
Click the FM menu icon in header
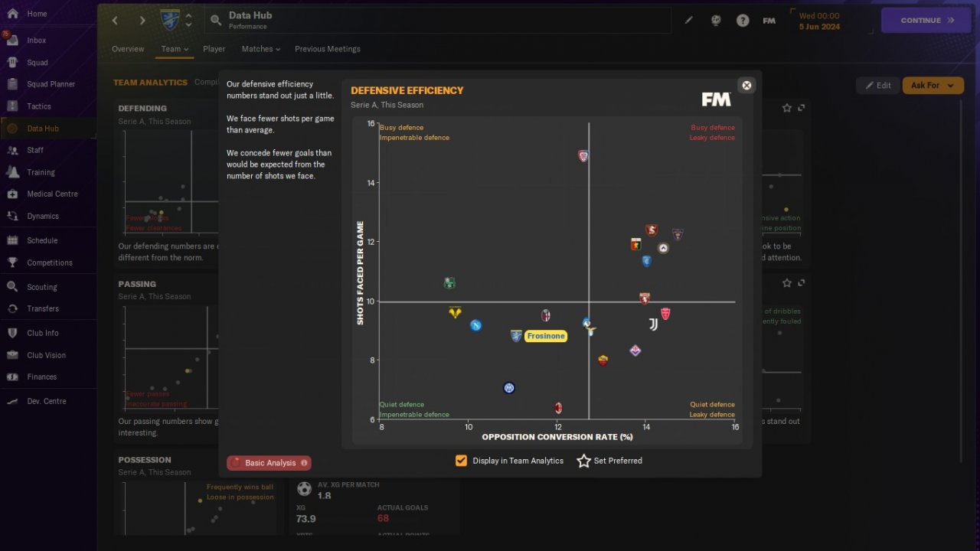pyautogui.click(x=769, y=21)
